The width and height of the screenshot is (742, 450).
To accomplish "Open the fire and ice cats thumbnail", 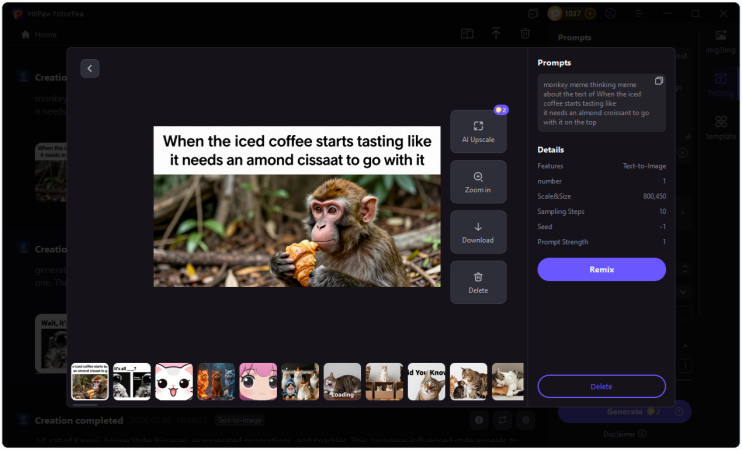I will pos(216,381).
